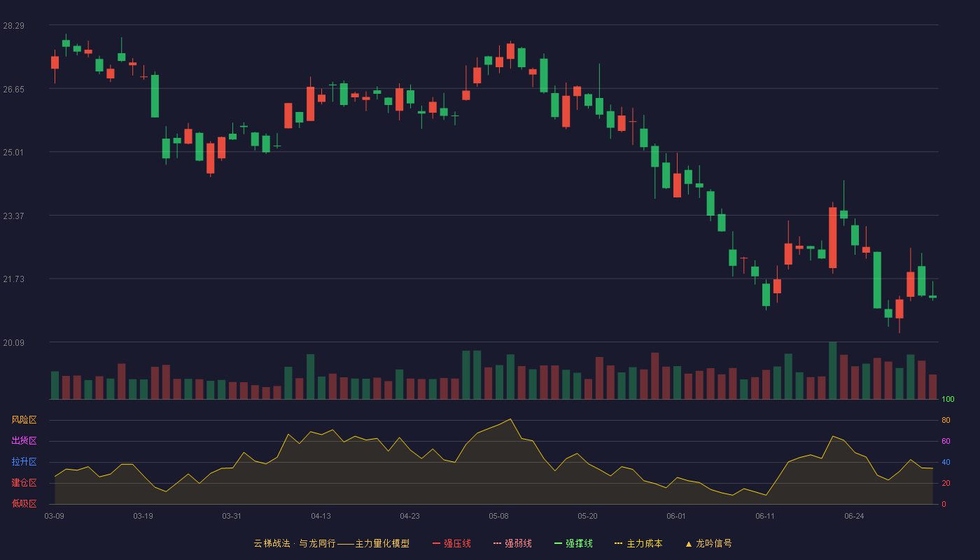980x560 pixels.
Task: Click the 出货区 zone label
Action: (x=24, y=441)
